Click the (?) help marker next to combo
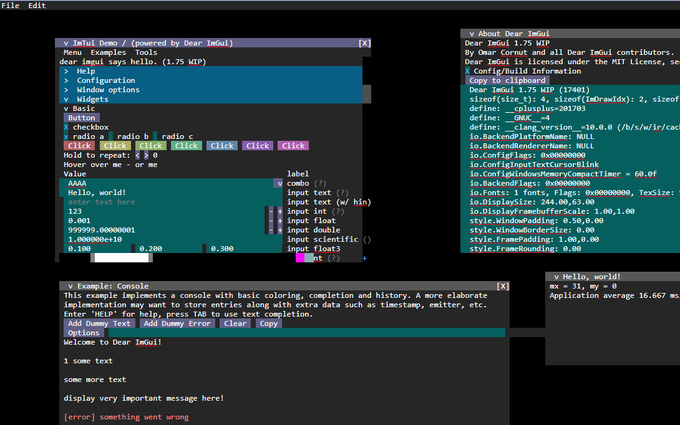This screenshot has width=680, height=425. point(320,183)
